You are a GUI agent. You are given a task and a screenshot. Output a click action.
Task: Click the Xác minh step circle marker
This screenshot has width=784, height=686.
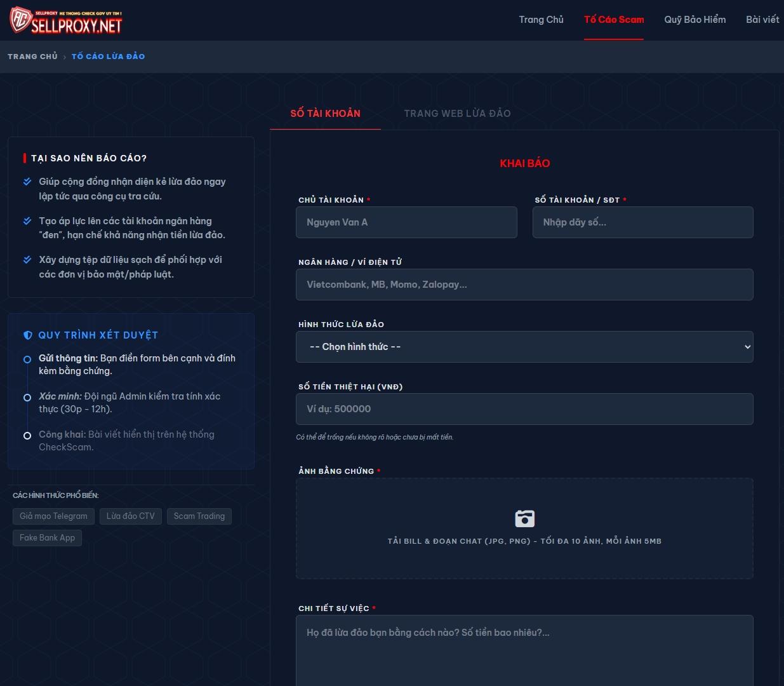pos(27,398)
